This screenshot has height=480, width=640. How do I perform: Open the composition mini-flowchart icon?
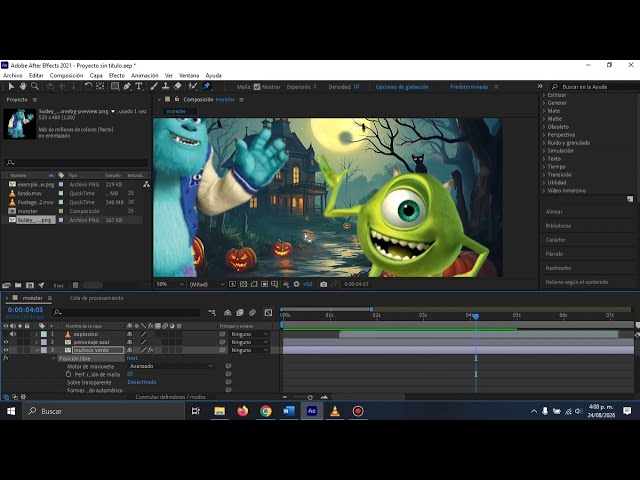[212, 313]
